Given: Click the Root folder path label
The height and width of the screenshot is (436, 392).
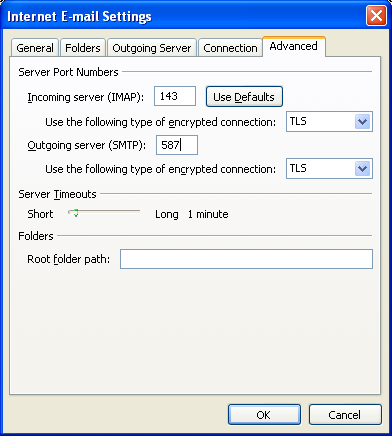Looking at the screenshot, I should point(69,259).
